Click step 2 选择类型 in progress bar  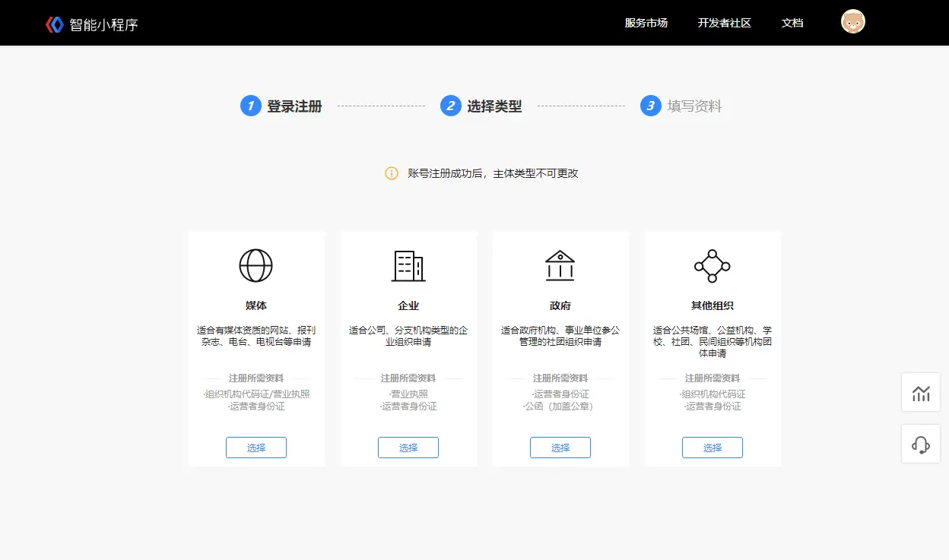[481, 106]
